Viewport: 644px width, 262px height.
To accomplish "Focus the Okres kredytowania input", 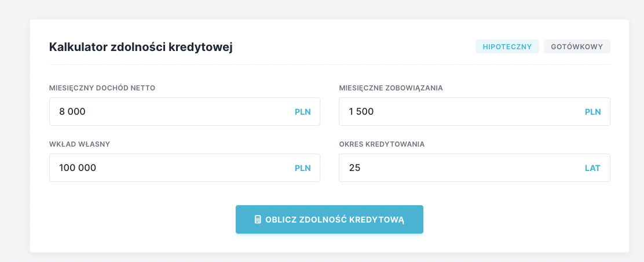I will 463,168.
